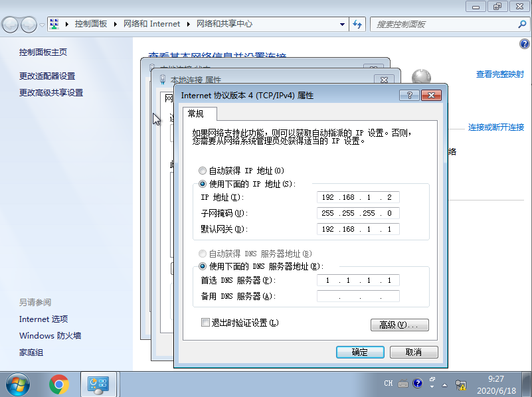
Task: Open Windows 防火墙 from the sidebar
Action: coord(50,335)
